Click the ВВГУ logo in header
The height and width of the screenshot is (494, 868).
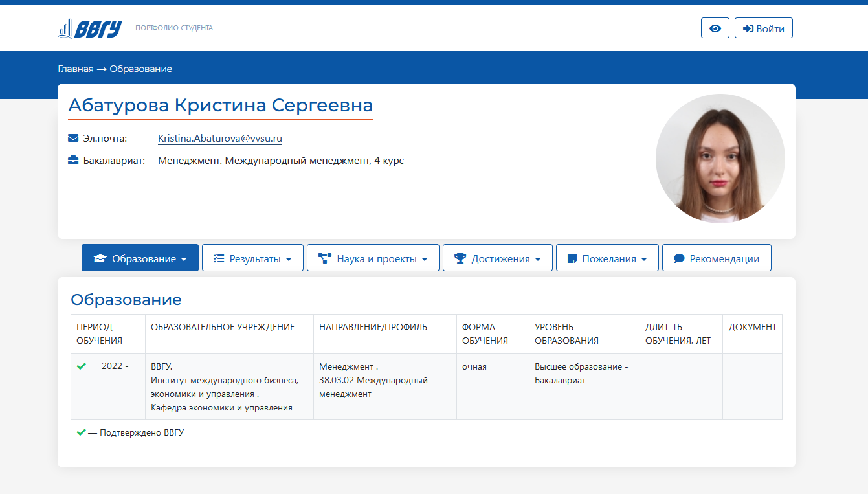(89, 28)
